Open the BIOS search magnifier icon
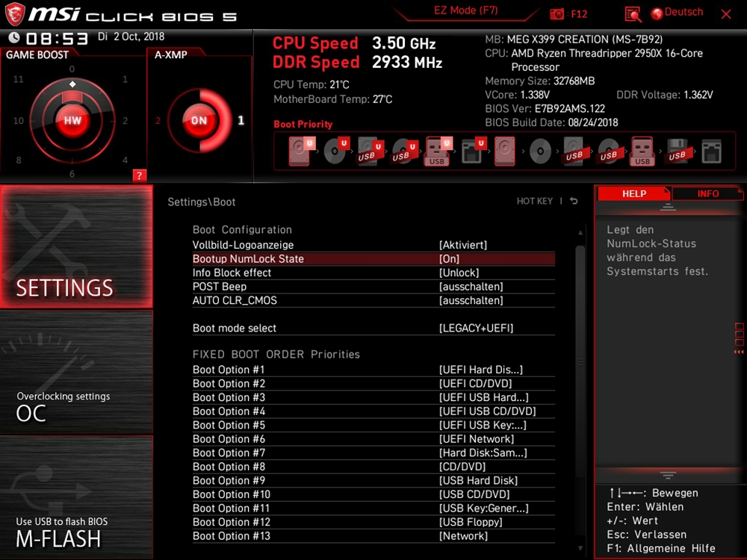The image size is (747, 560). pyautogui.click(x=633, y=14)
